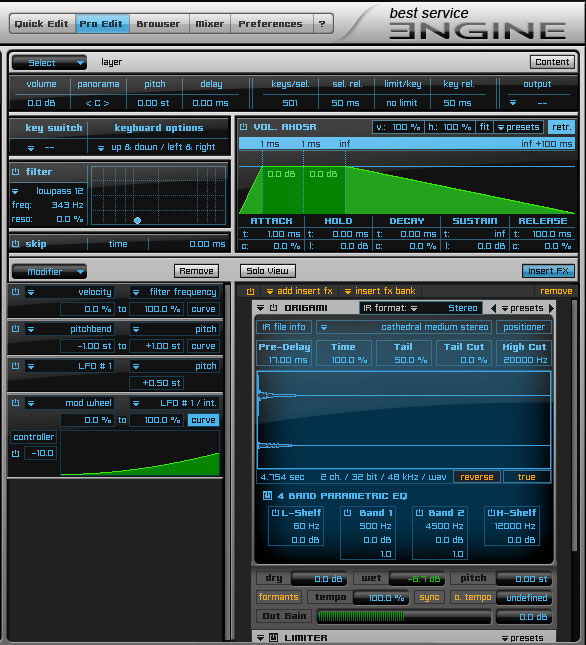Viewport: 586px width, 645px height.
Task: Open keyboard options up & down dropdown
Action: click(101, 148)
